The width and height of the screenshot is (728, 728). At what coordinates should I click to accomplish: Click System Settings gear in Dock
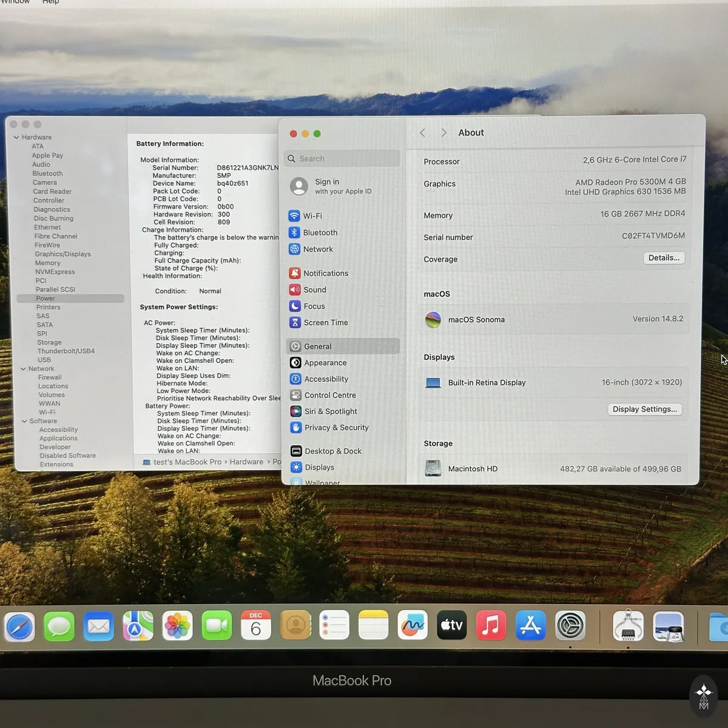tap(570, 626)
